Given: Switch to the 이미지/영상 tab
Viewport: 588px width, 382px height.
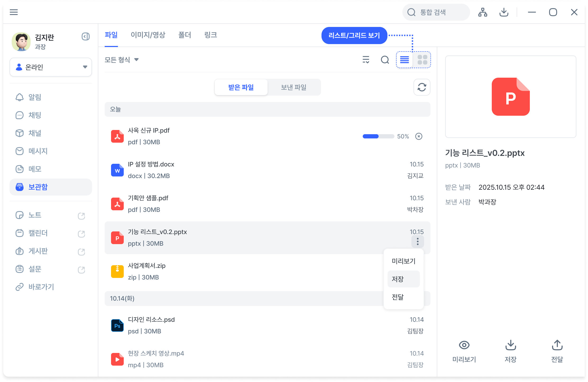Looking at the screenshot, I should 148,35.
